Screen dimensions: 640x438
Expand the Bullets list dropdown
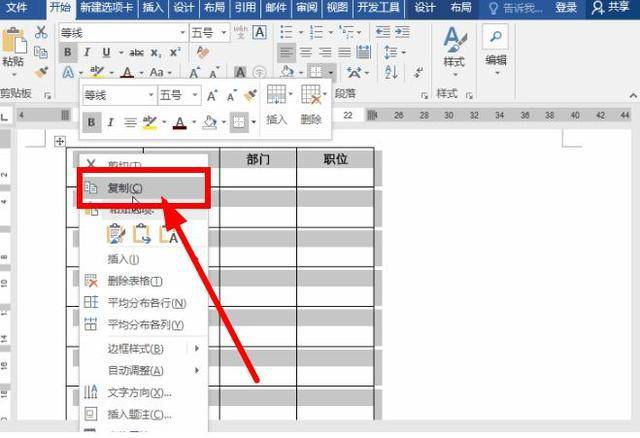pyautogui.click(x=301, y=32)
